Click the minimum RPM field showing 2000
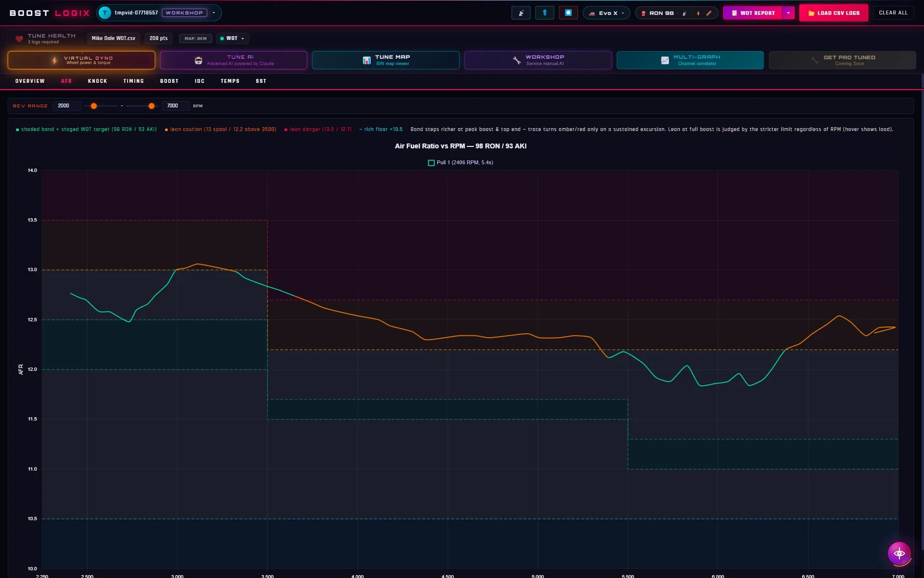924x578 pixels. [x=66, y=106]
